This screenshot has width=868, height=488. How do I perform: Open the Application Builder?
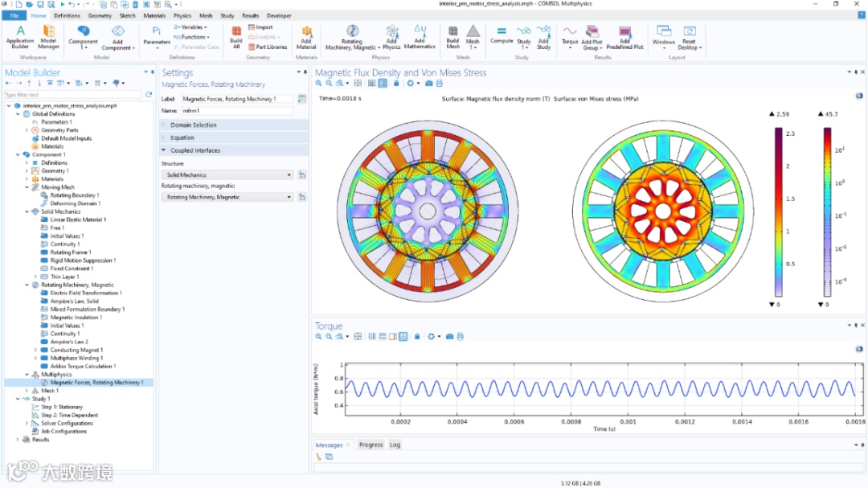tap(20, 37)
